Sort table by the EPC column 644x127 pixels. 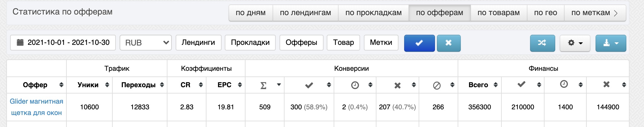[226, 85]
